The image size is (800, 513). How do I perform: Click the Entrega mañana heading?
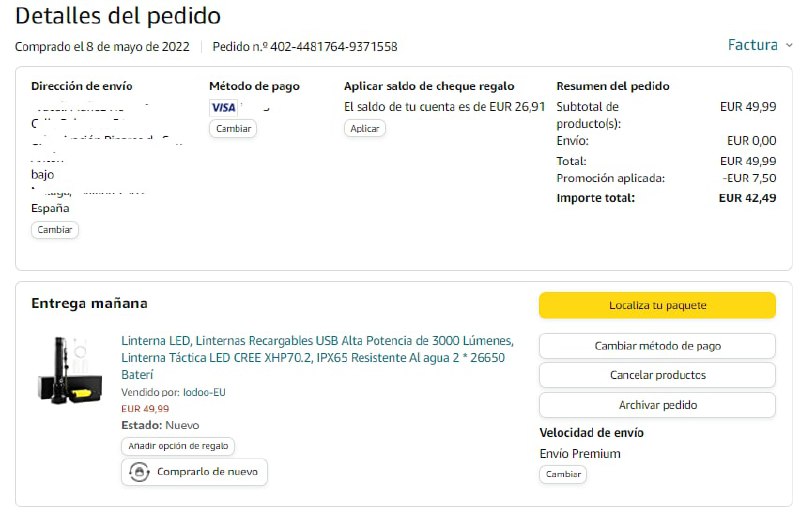click(89, 303)
